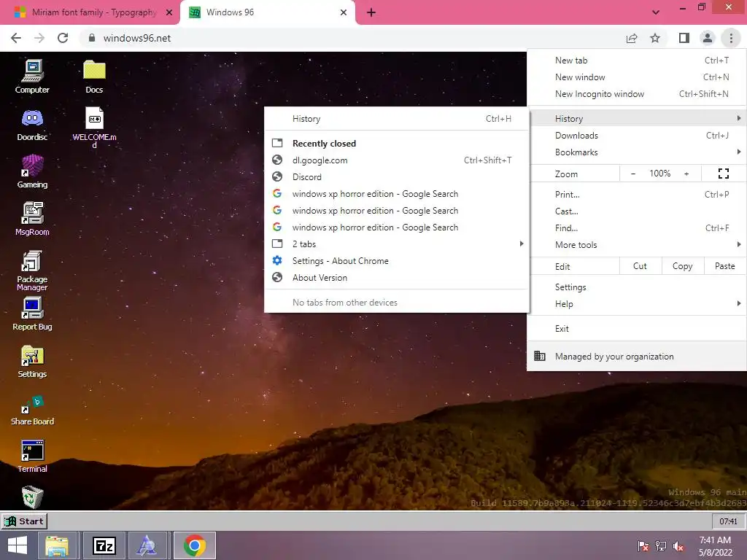Decrease zoom with minus button
This screenshot has height=560, width=747.
[x=632, y=174]
